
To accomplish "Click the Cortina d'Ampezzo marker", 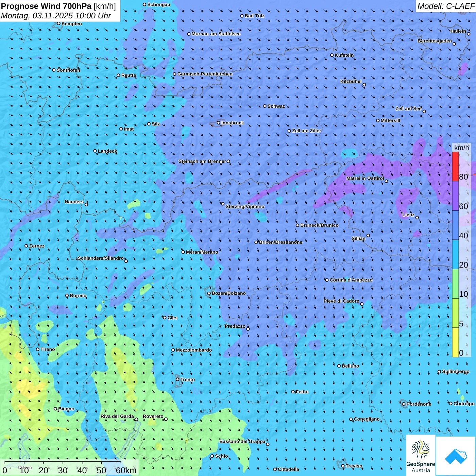I will click(327, 280).
